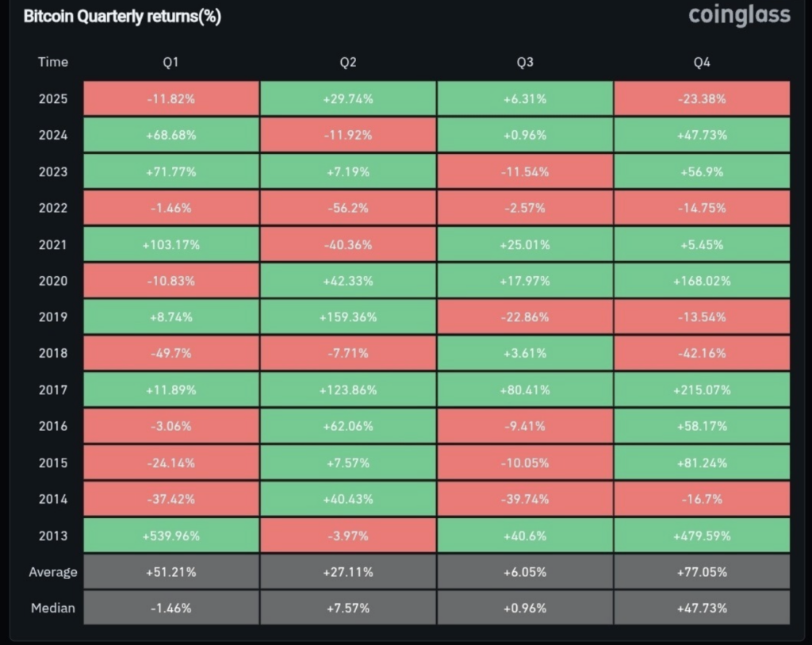This screenshot has width=812, height=645.
Task: Select the 2022 Q2 cell showing -56.2%
Action: click(348, 208)
